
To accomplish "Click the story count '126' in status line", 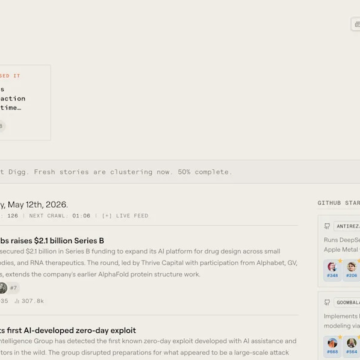I will 13,216.
